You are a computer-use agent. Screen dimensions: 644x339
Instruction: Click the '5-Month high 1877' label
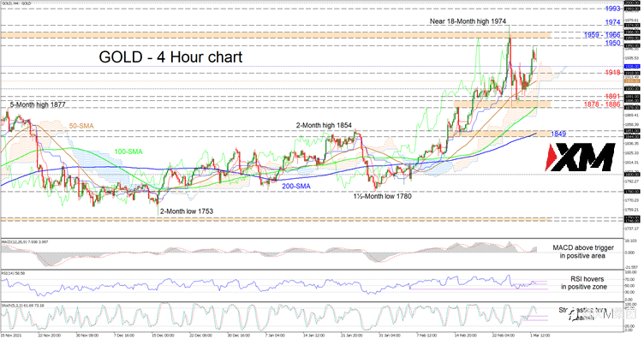pyautogui.click(x=38, y=104)
